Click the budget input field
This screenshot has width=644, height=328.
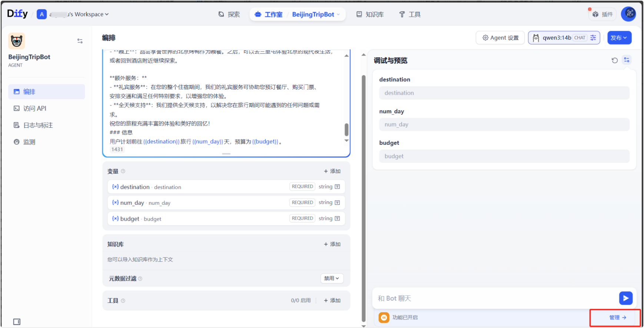[504, 156]
